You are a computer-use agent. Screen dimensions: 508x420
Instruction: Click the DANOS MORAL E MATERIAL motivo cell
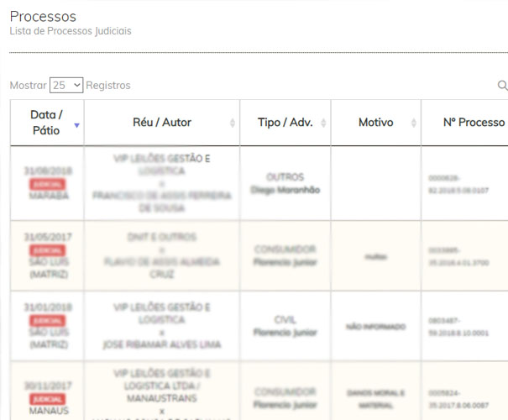375,396
